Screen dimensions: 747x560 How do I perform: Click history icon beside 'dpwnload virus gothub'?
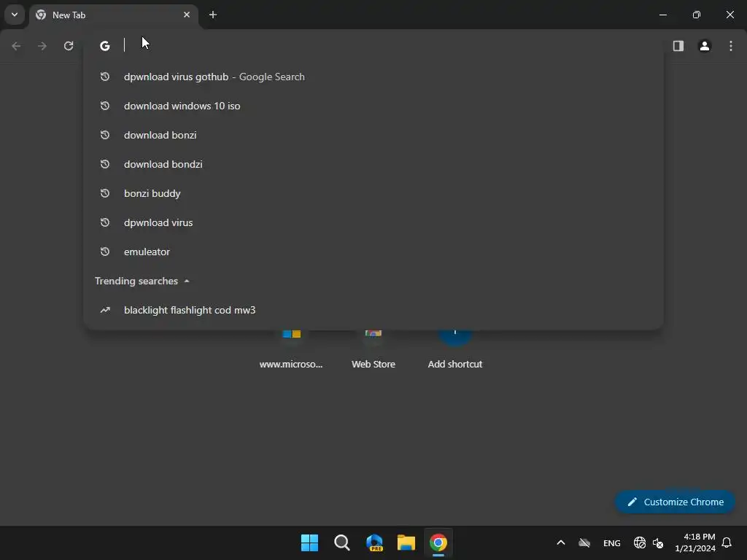tap(105, 77)
